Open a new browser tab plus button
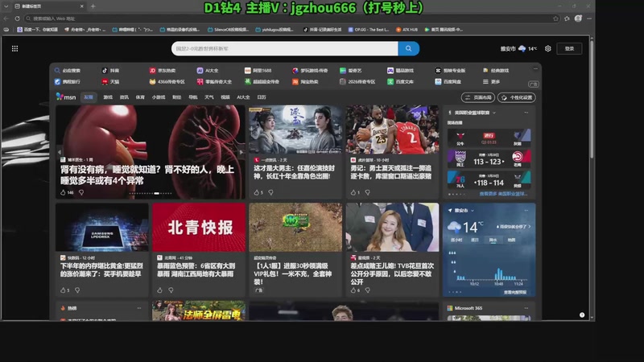The height and width of the screenshot is (362, 644). coord(93,6)
